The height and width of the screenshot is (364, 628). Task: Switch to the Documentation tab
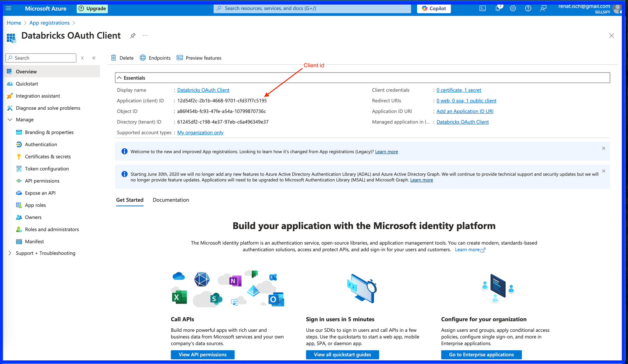pos(171,200)
